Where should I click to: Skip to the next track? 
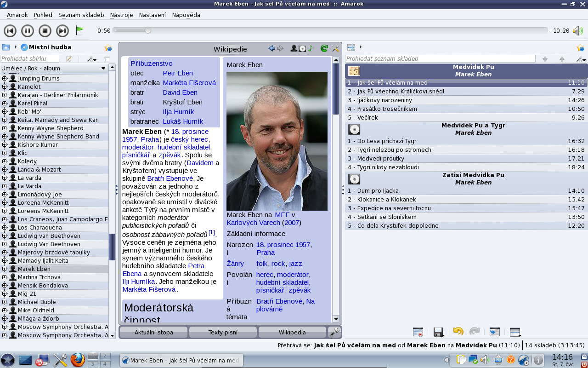tap(62, 31)
